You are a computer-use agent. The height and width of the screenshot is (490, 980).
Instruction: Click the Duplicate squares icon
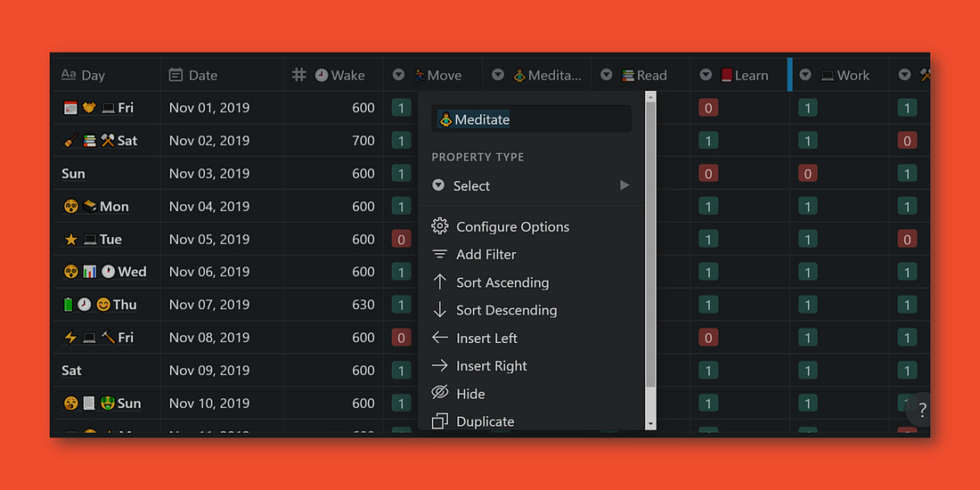pyautogui.click(x=440, y=421)
